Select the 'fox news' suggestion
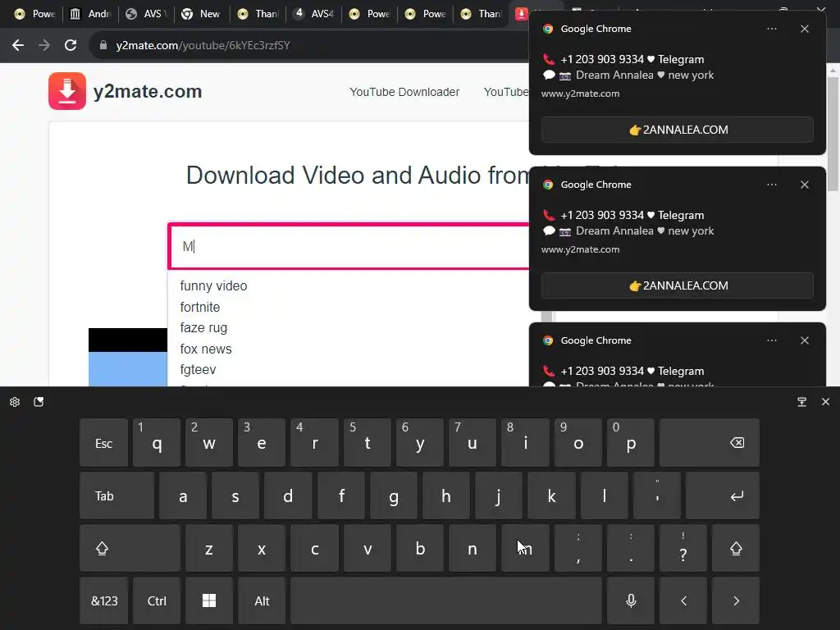840x630 pixels. [206, 349]
